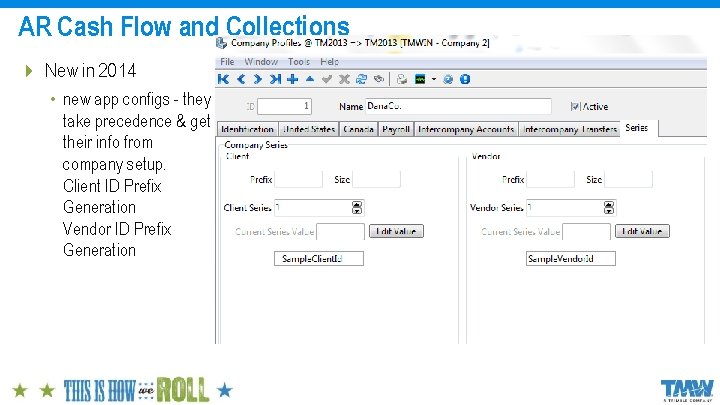Click client Current Series Value field
The height and width of the screenshot is (405, 720).
point(340,231)
